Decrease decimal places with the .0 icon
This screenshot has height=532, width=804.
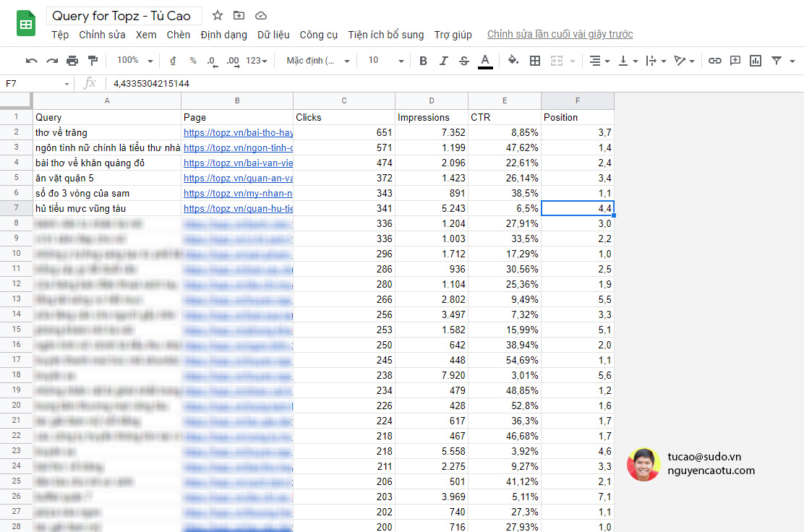click(211, 61)
